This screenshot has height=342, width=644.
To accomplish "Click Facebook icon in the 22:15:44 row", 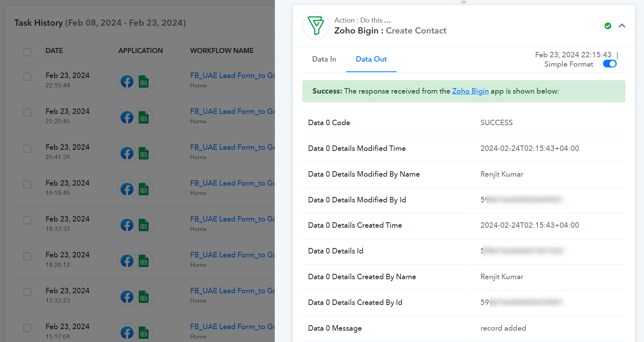I will pyautogui.click(x=127, y=82).
